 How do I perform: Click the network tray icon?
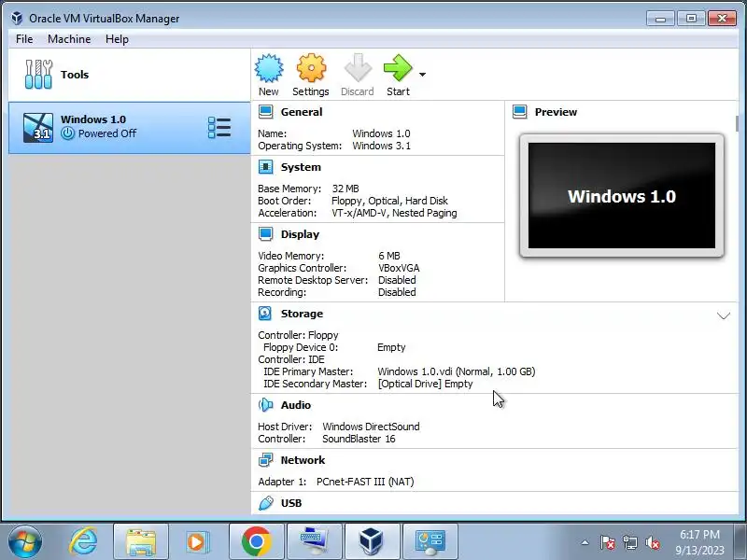click(x=629, y=542)
